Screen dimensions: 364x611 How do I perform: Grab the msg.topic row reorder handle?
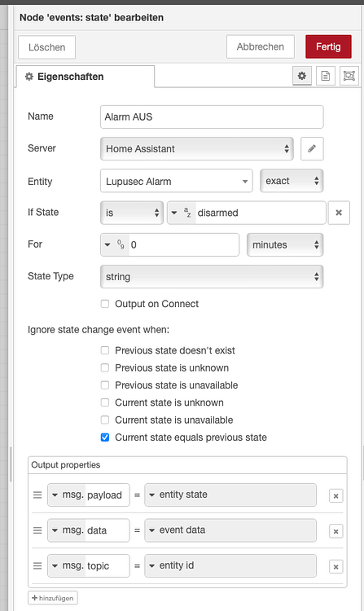point(37,566)
